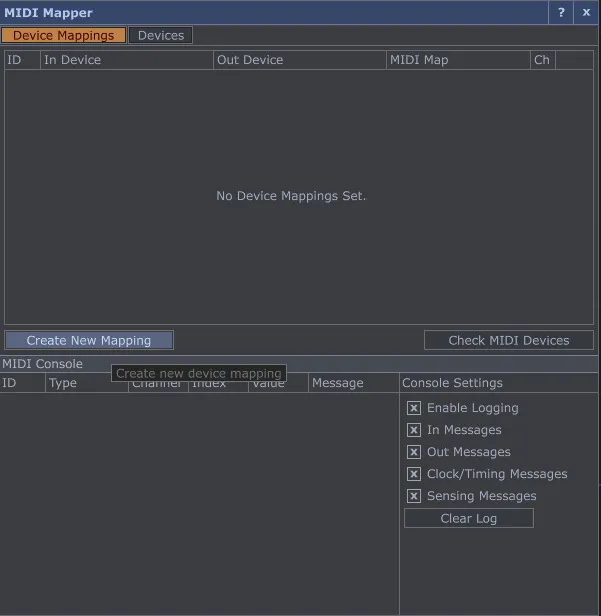Click the Message column in MIDI Console

(x=354, y=383)
